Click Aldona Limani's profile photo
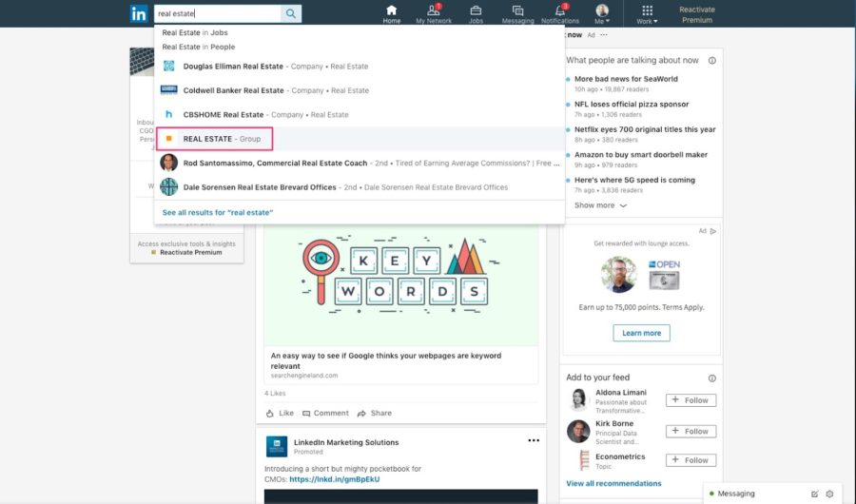Viewport: 856px width, 504px height. tap(578, 399)
